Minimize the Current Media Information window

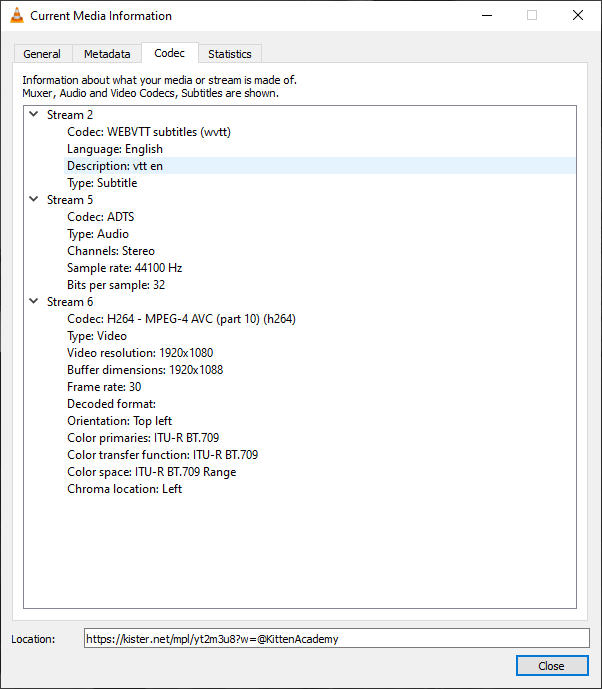485,16
